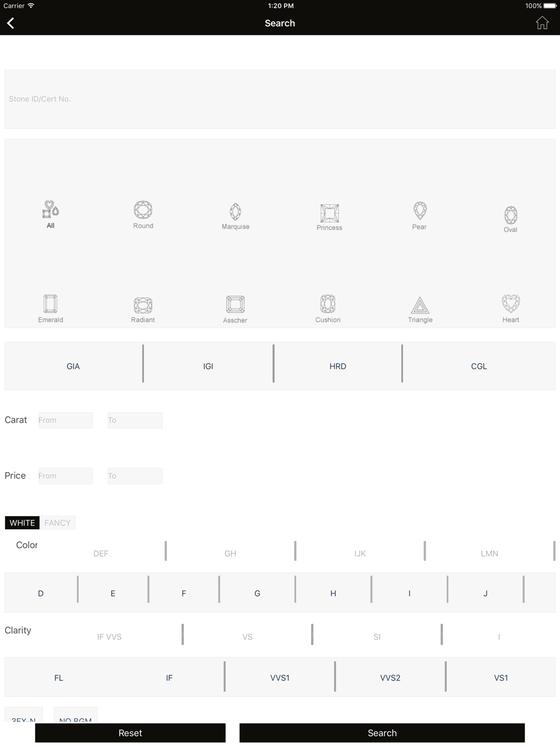Select the WHITE color tab

coord(22,522)
